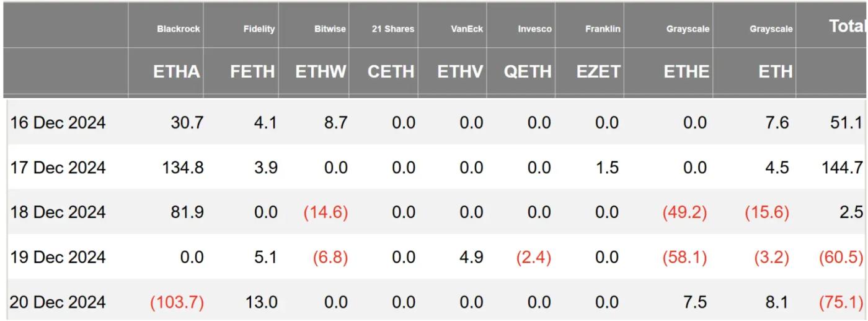This screenshot has height=321, width=868.
Task: Click the 20 Dec 2024 row label
Action: [58, 302]
